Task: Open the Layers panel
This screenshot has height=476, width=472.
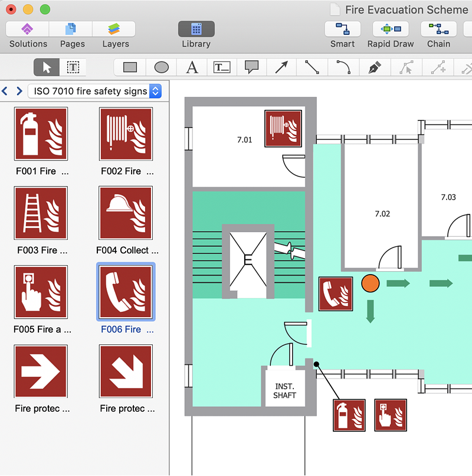Action: pos(115,29)
